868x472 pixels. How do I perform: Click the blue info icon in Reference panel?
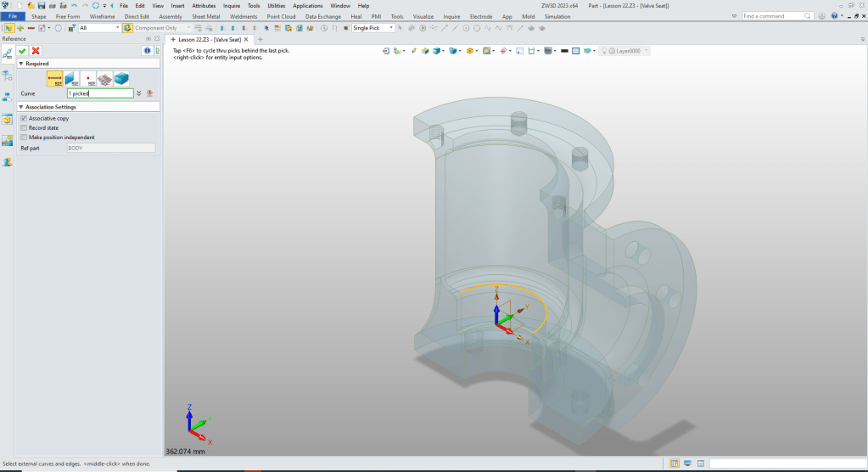point(145,51)
